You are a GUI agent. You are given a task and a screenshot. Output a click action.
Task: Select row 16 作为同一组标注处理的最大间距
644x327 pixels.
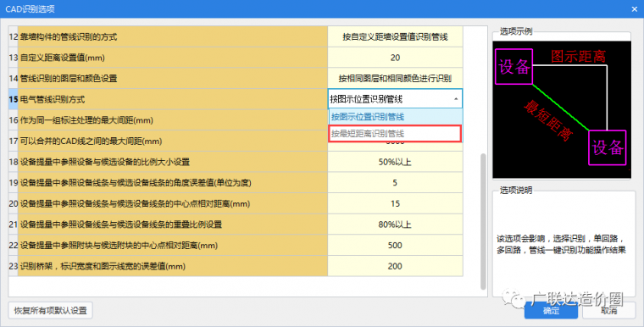tap(173, 120)
